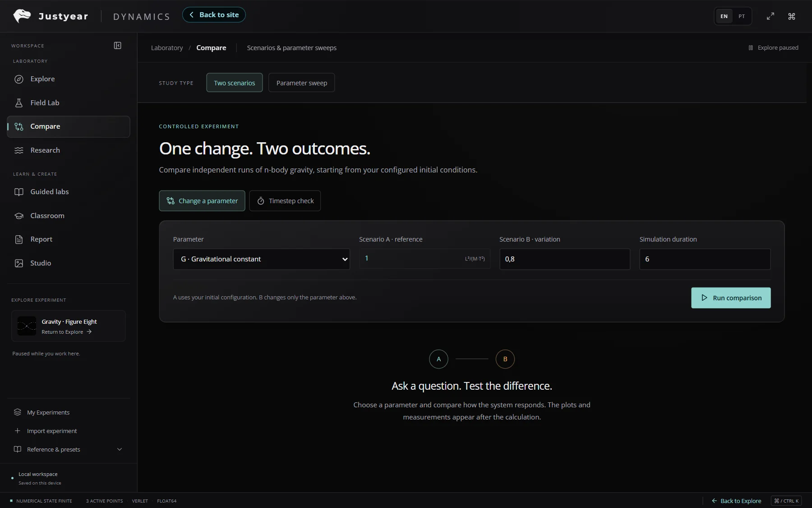Click 3 ACTIVE POINTS status text

[105, 501]
